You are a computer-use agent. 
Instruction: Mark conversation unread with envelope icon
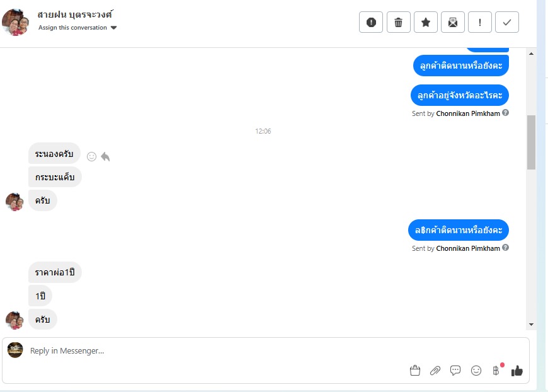453,23
